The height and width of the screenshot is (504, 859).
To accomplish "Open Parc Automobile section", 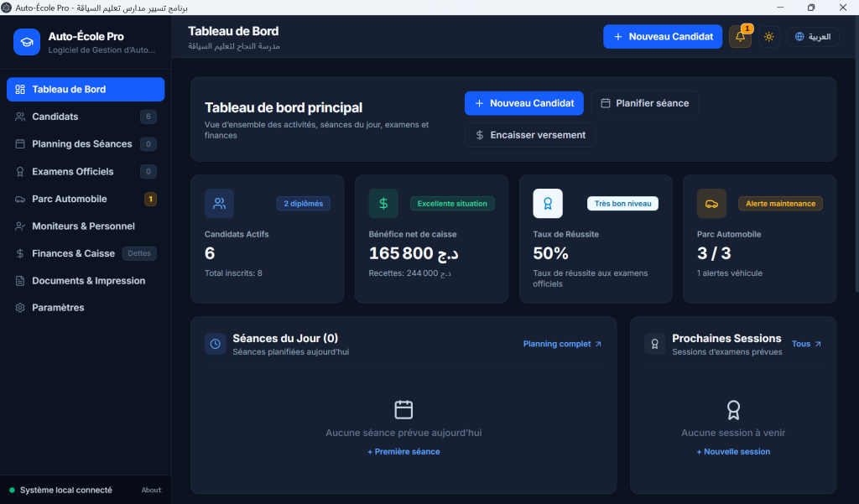I will point(86,199).
